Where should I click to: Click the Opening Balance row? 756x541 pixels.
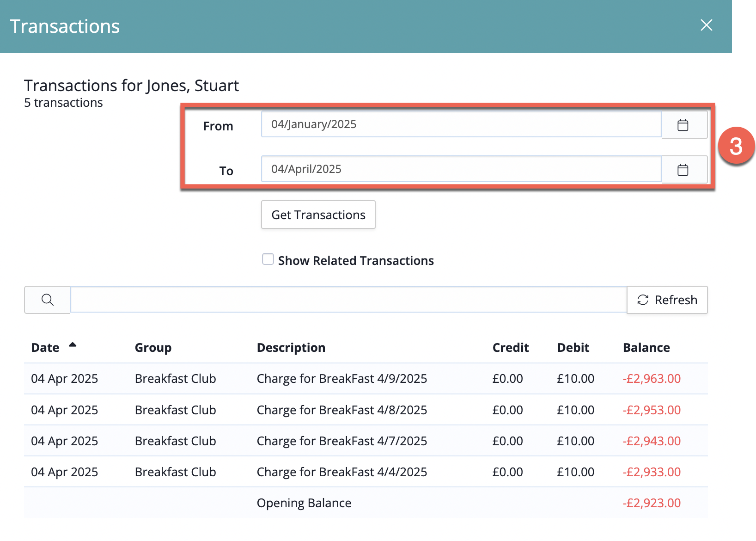[x=304, y=503]
